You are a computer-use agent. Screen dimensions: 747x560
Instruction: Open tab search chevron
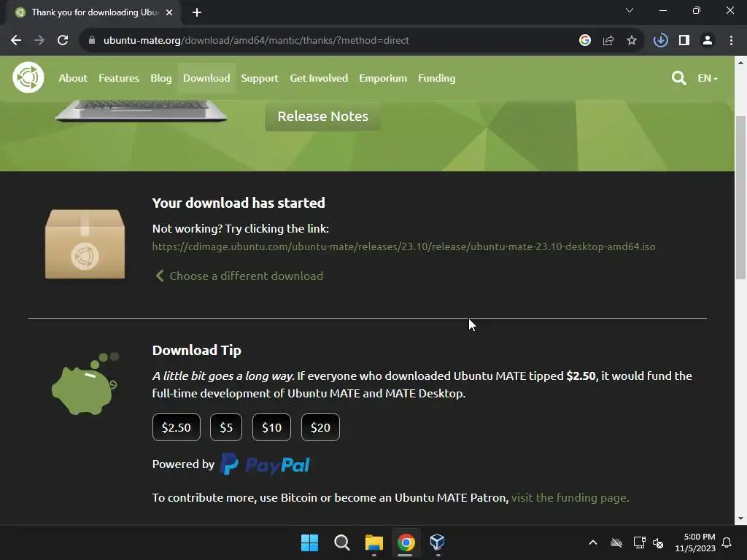pyautogui.click(x=630, y=10)
